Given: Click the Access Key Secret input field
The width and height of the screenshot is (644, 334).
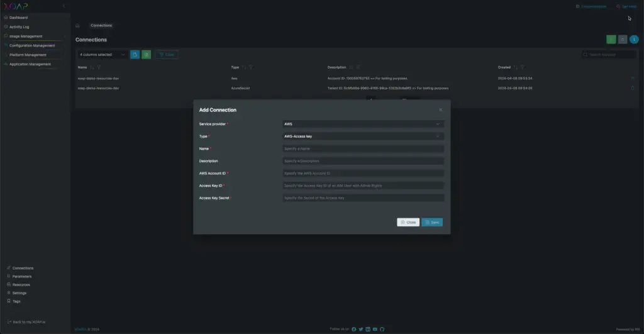Looking at the screenshot, I should tap(363, 198).
